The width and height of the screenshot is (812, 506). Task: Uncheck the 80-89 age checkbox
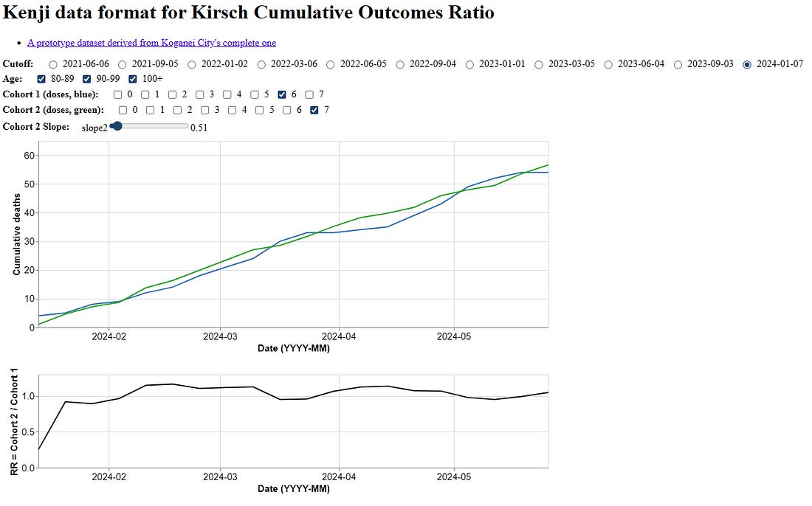tap(41, 79)
